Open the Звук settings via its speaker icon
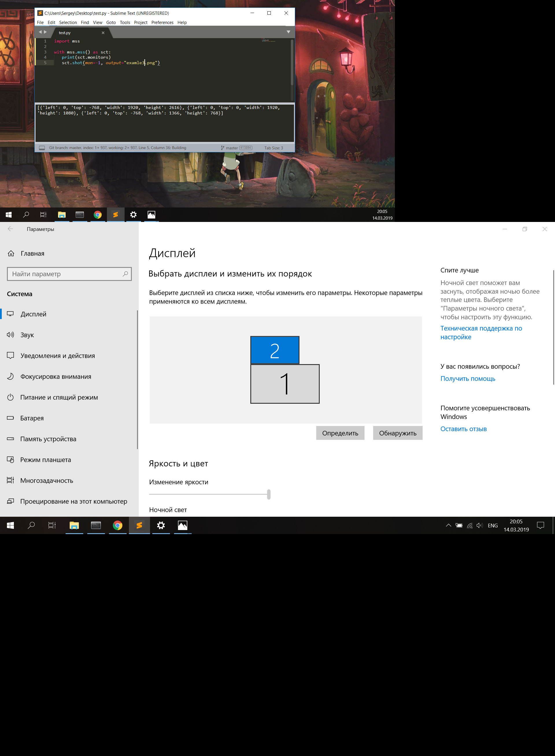This screenshot has height=756, width=555. click(10, 335)
